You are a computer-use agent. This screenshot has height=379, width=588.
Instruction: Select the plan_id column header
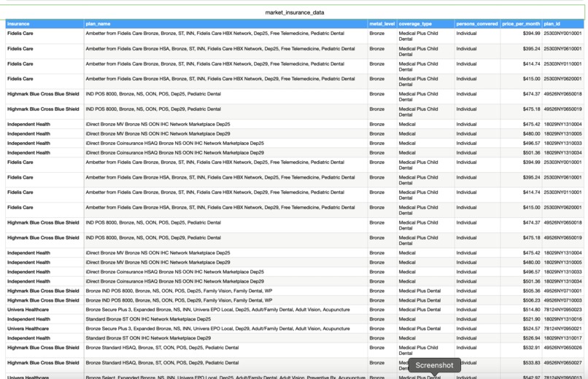(x=562, y=23)
